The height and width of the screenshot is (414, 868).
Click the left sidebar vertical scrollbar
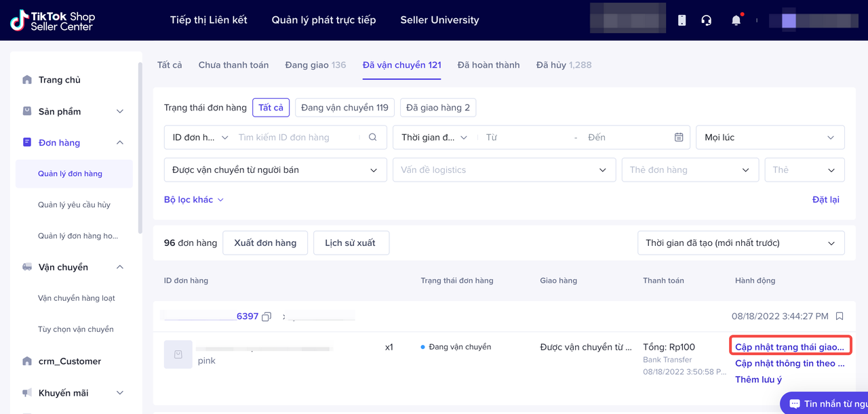(x=140, y=148)
